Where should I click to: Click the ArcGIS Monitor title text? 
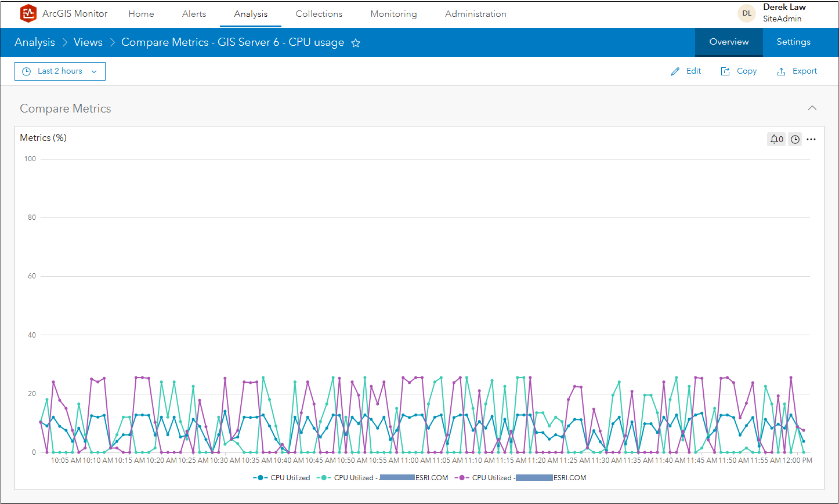tap(75, 13)
